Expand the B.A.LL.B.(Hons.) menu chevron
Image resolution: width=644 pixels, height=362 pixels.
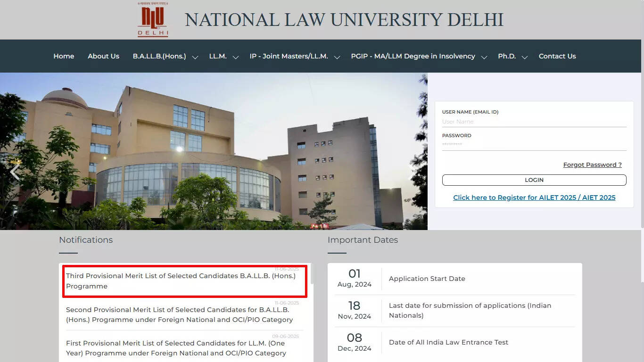[x=195, y=57]
